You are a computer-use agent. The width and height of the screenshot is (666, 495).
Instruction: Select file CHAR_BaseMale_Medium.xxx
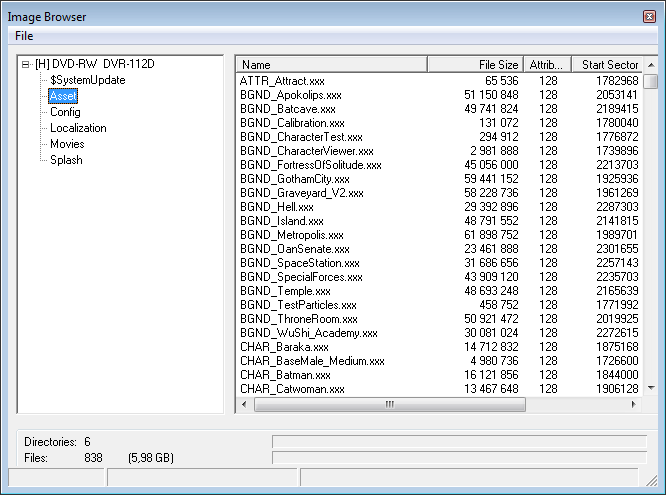tap(312, 361)
